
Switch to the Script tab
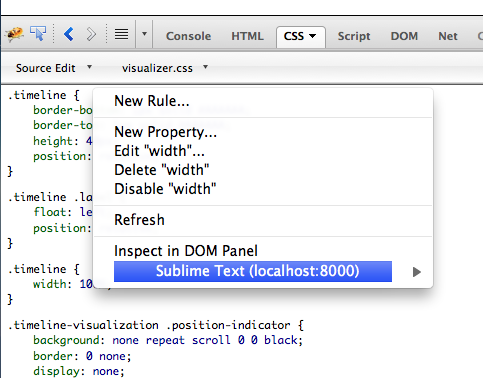pos(354,36)
